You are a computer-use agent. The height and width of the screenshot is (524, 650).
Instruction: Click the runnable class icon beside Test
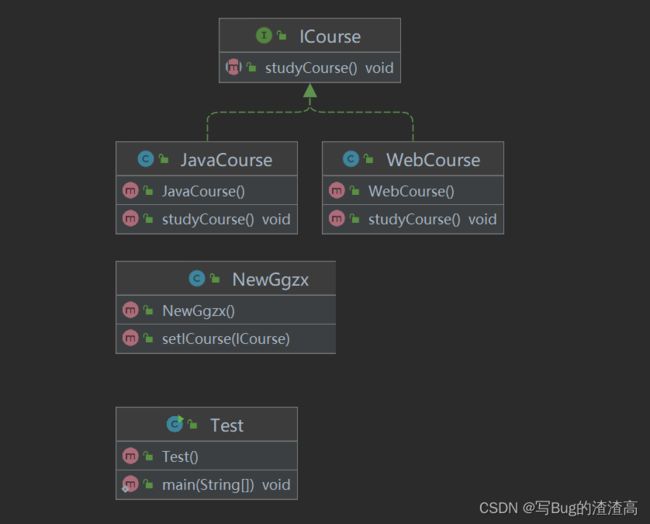[x=175, y=424]
